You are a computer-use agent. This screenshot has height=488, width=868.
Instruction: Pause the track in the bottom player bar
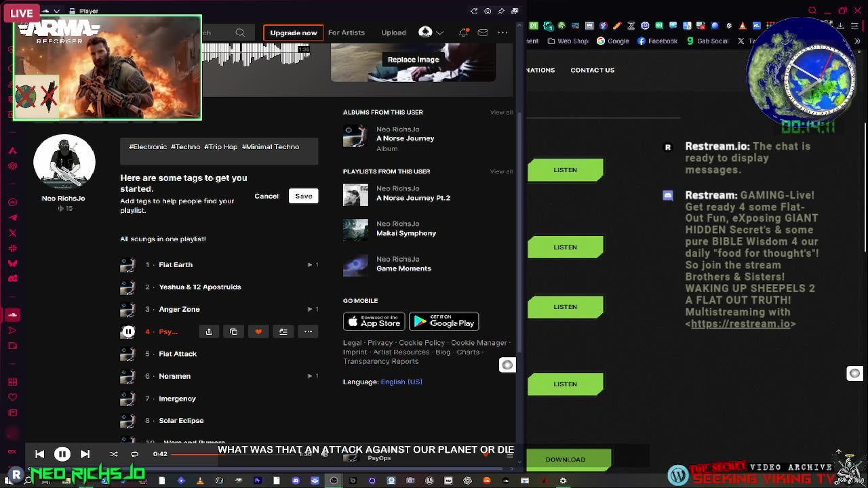[62, 454]
